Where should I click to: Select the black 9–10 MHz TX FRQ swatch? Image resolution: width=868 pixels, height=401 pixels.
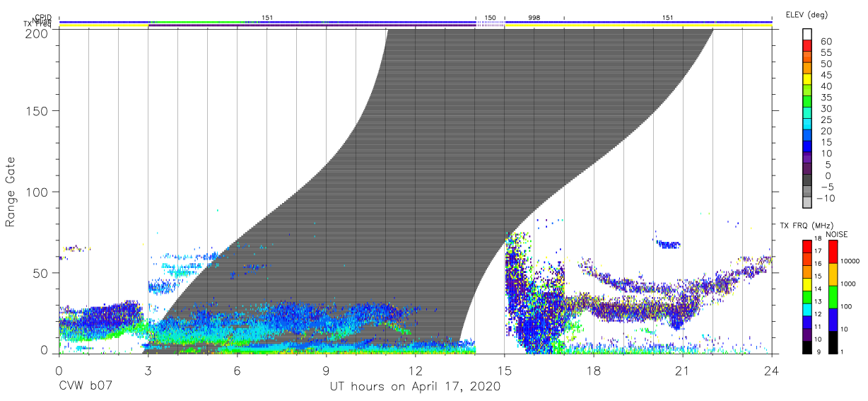pos(808,347)
